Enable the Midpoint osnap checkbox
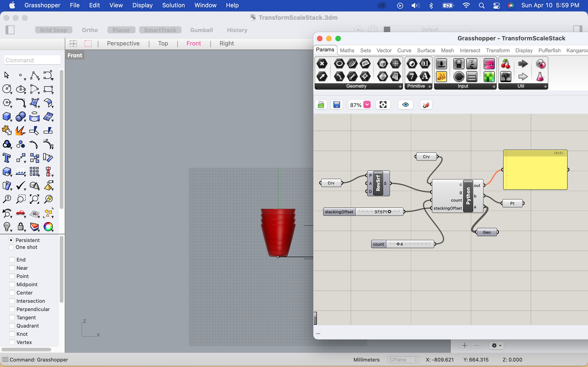The height and width of the screenshot is (367, 588). coord(12,284)
